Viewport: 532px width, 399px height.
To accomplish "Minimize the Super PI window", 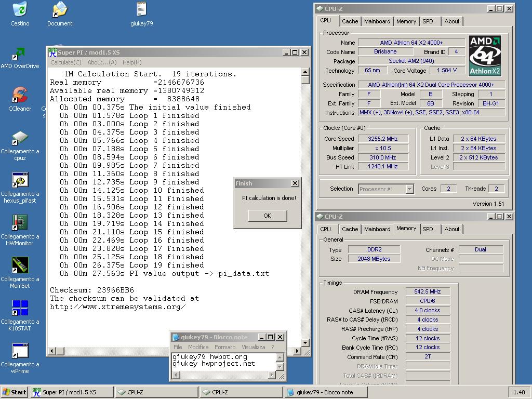I will (286, 52).
